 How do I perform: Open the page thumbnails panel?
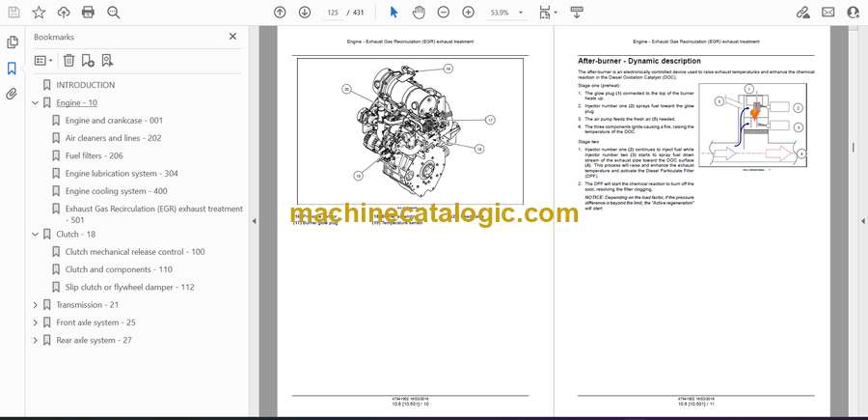click(x=13, y=42)
